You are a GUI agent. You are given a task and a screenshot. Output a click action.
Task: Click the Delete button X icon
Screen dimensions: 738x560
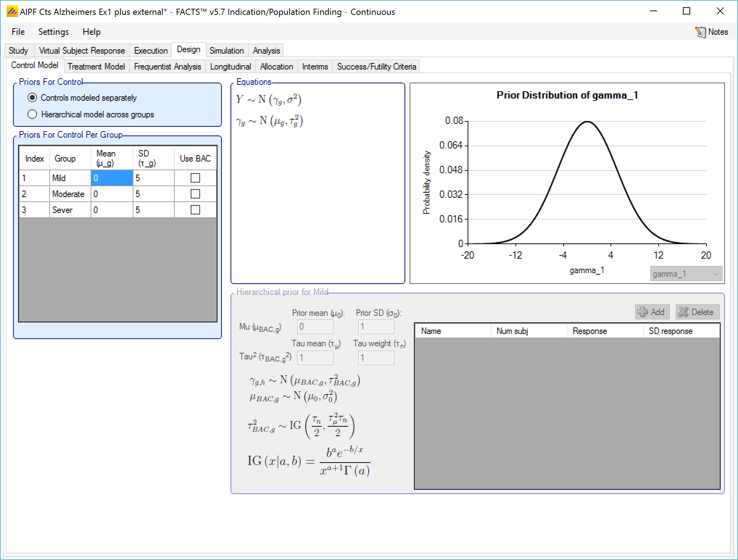(683, 312)
